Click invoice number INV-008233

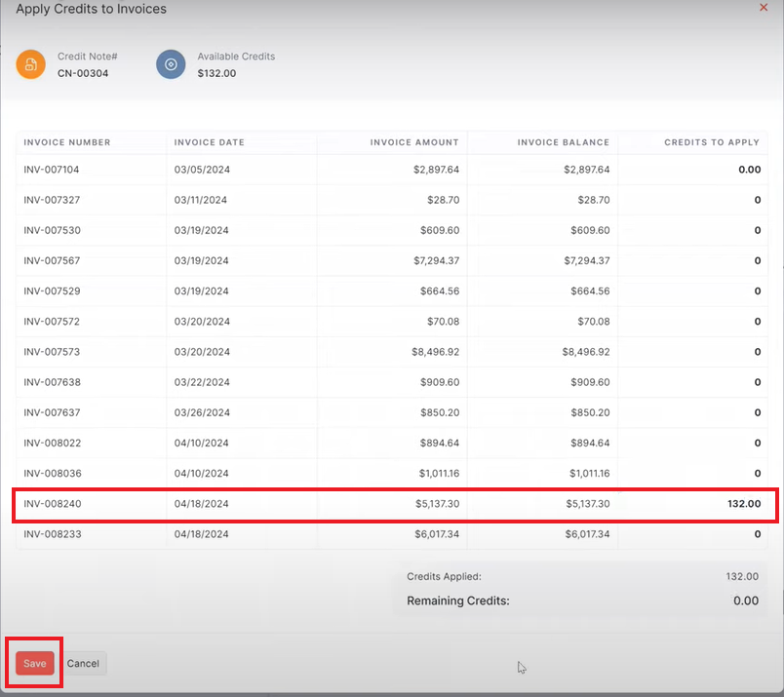(53, 534)
